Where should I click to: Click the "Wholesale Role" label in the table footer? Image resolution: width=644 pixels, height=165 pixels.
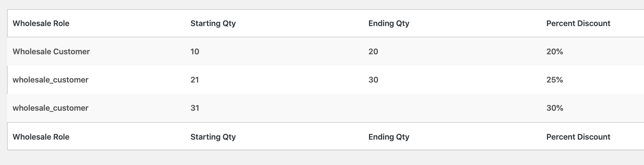41,137
